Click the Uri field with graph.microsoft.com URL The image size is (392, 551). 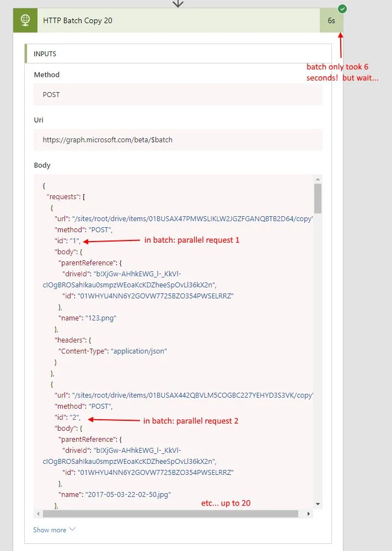178,140
